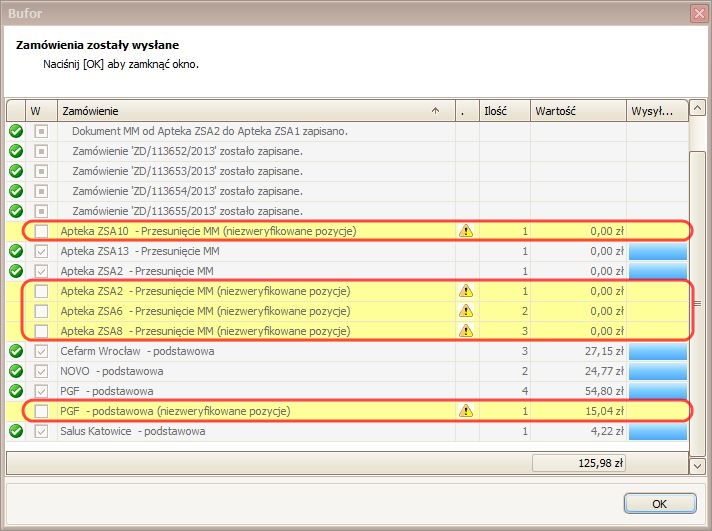Image resolution: width=712 pixels, height=531 pixels.
Task: Click the Wartość column header
Action: tap(576, 111)
